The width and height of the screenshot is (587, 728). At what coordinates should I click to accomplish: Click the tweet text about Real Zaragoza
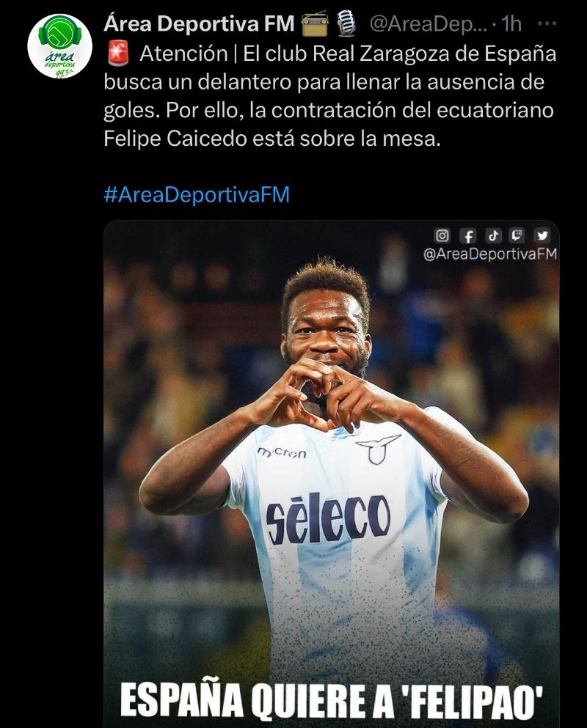[x=329, y=96]
